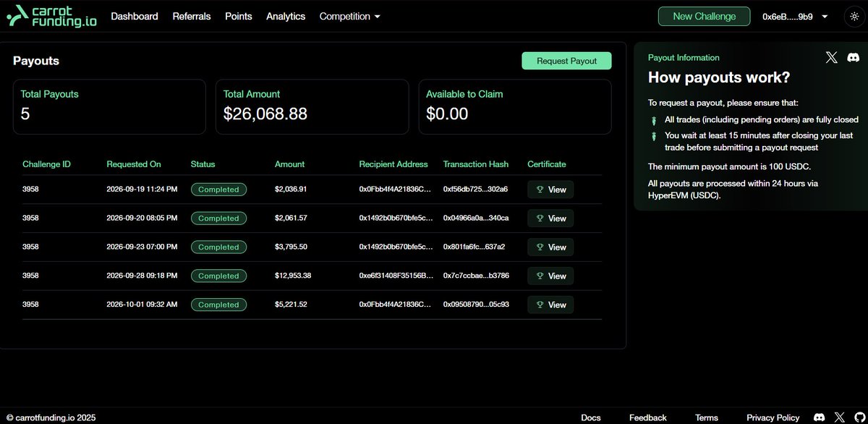This screenshot has width=868, height=424.
Task: Click the Recipient Address column header
Action: (x=393, y=164)
